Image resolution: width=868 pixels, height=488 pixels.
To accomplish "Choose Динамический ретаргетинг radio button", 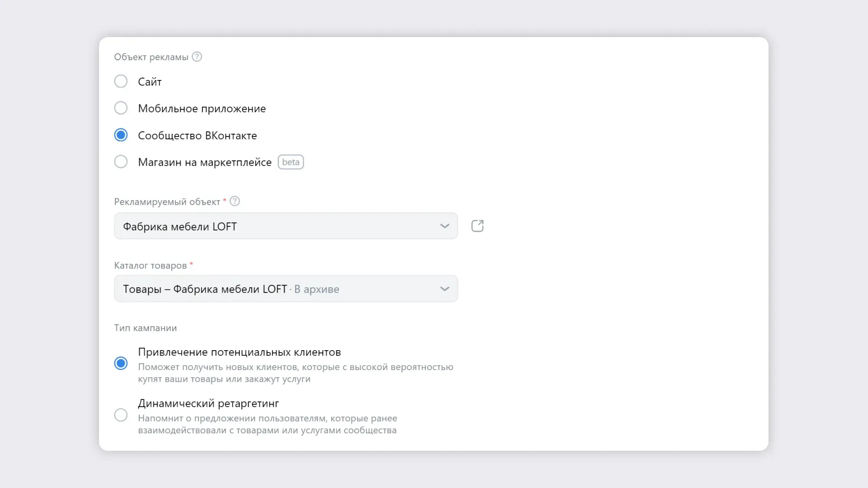I will [x=121, y=415].
